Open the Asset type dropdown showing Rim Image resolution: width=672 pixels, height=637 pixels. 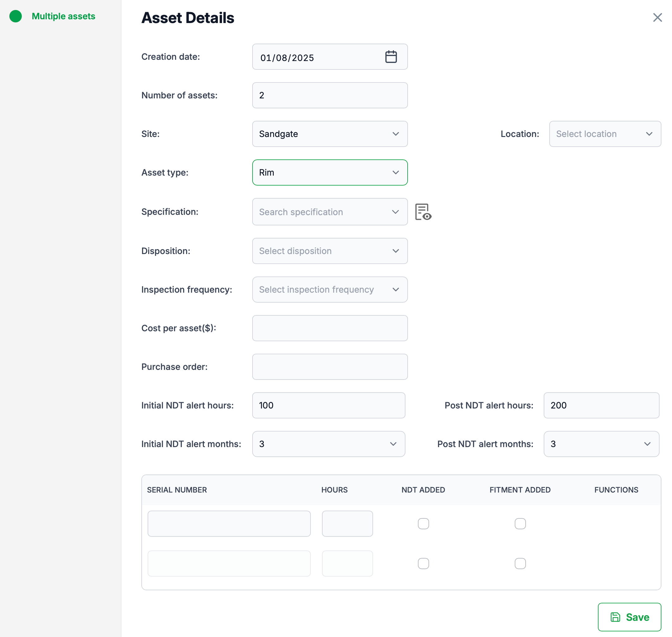pyautogui.click(x=329, y=172)
